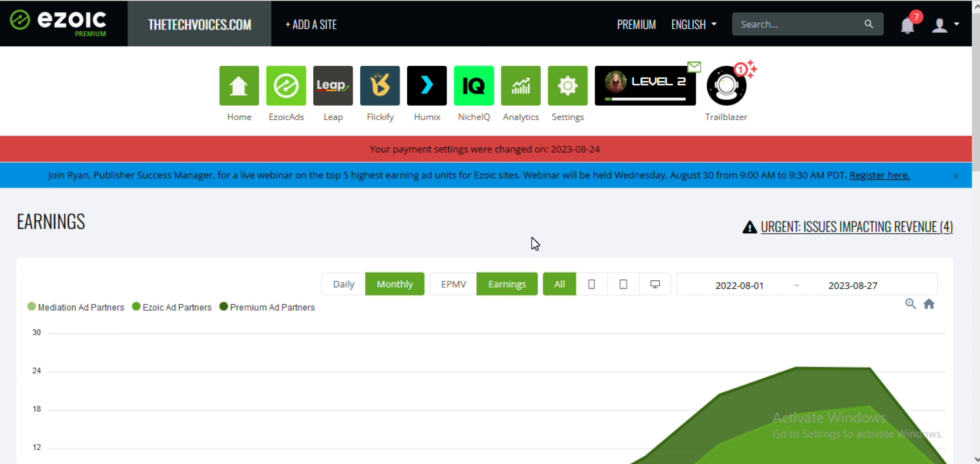Toggle Mediation Ad Partners legend series

click(x=76, y=307)
